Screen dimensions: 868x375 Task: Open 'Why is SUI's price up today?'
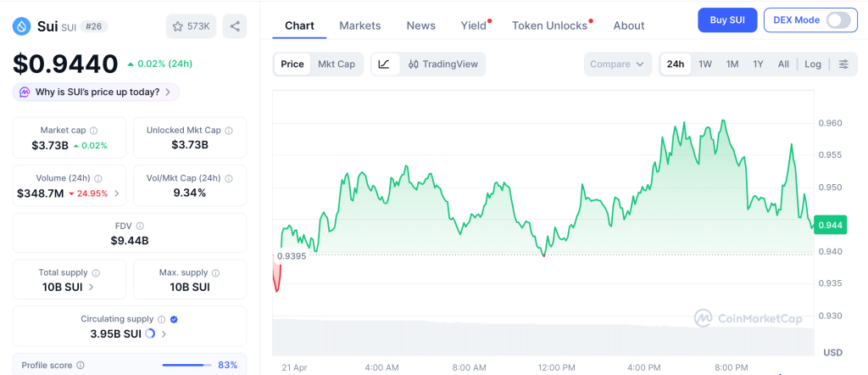click(96, 92)
